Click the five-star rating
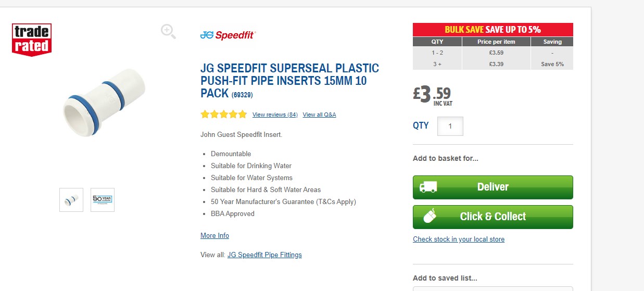Viewport: 644px width, 291px height. [223, 115]
